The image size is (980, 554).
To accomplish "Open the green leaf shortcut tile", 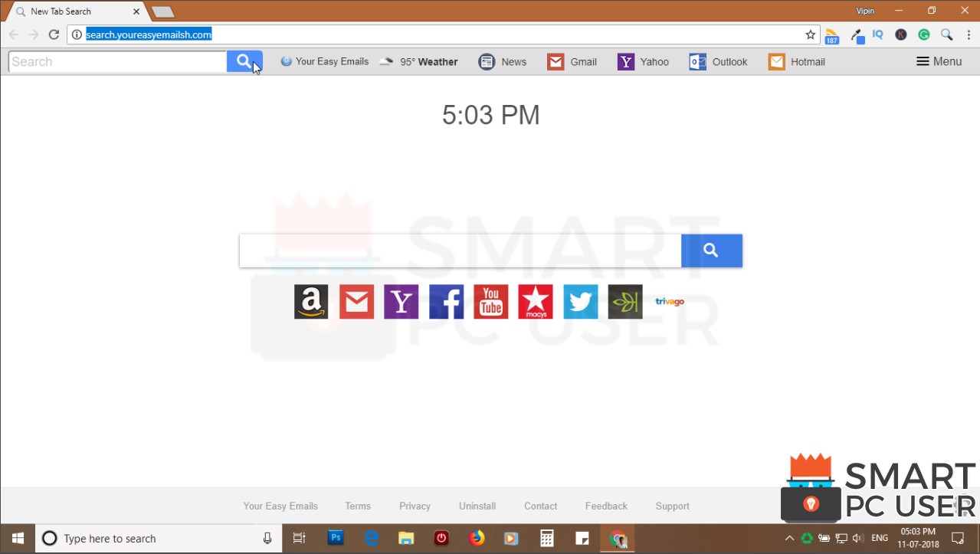I will [x=625, y=302].
